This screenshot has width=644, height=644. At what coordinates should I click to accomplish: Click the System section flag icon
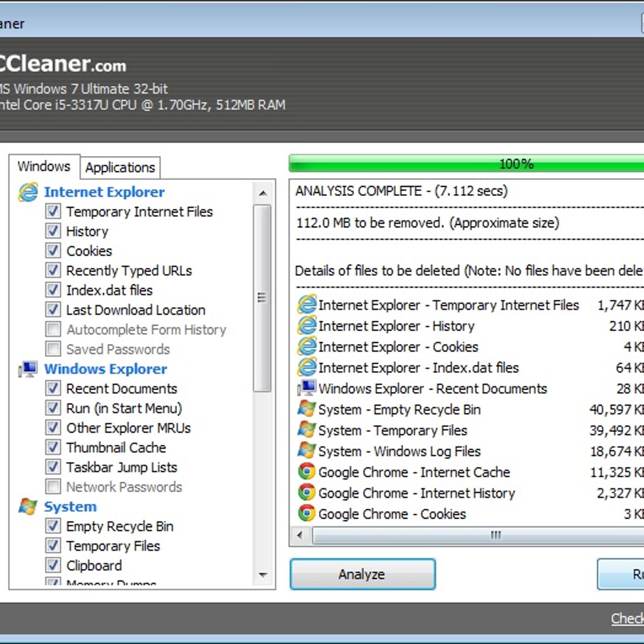click(28, 506)
